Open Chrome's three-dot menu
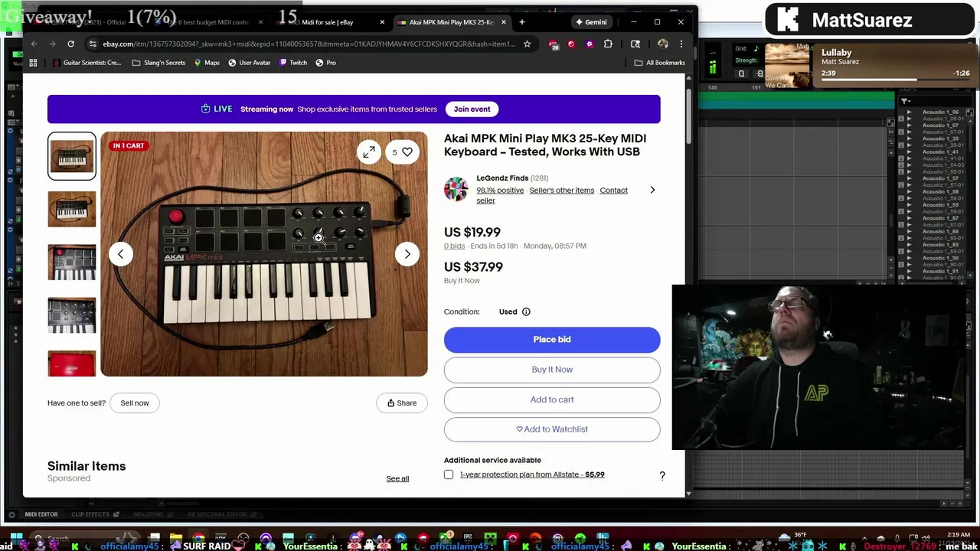This screenshot has height=551, width=980. click(681, 44)
